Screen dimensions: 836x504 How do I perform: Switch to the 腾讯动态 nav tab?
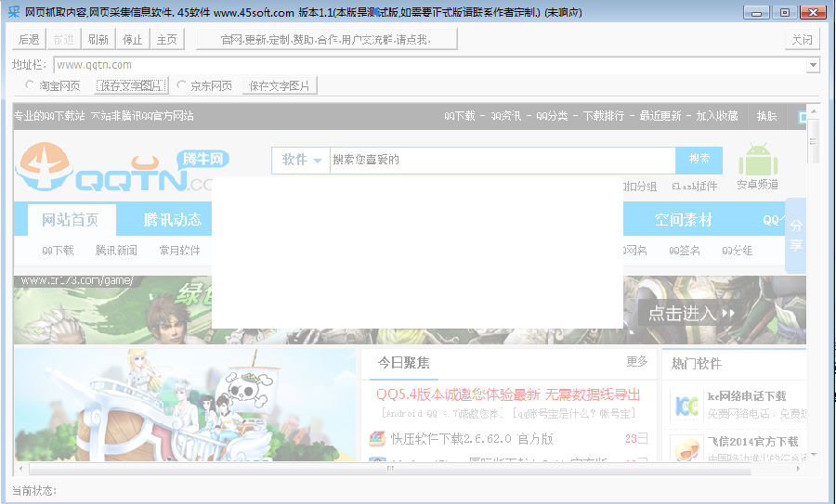tap(172, 220)
